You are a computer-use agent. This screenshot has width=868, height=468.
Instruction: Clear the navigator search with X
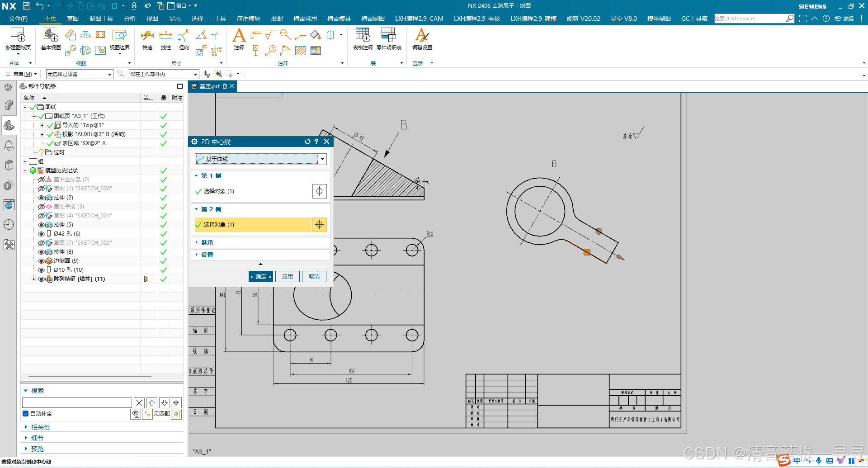[139, 402]
